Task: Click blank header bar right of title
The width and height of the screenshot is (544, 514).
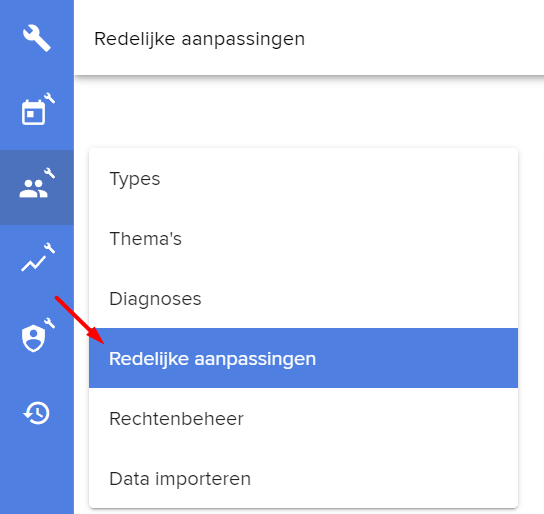Action: [x=423, y=37]
